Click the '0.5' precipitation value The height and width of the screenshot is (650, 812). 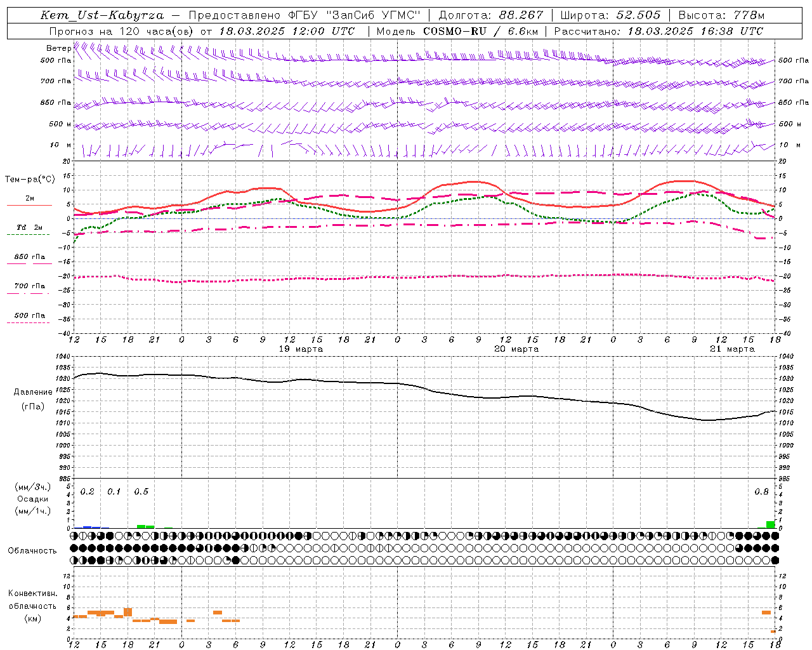point(141,492)
